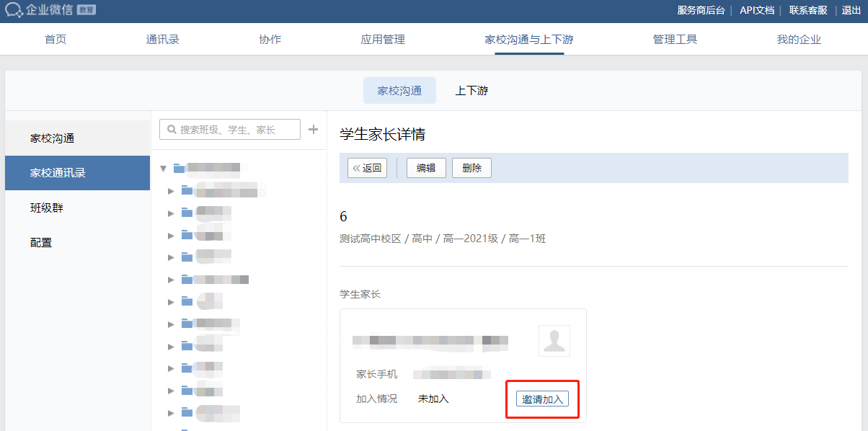Click the class path 测试高中校区 / 高中 / 高一2021级 / 高一1班
868x431 pixels.
click(x=443, y=239)
